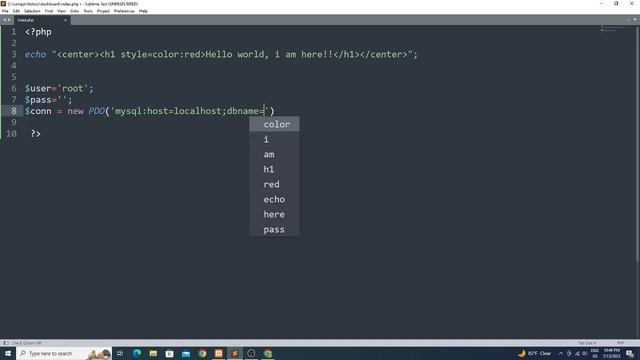Choose 'red' from autocomplete popup
The height and width of the screenshot is (360, 640).
point(274,184)
